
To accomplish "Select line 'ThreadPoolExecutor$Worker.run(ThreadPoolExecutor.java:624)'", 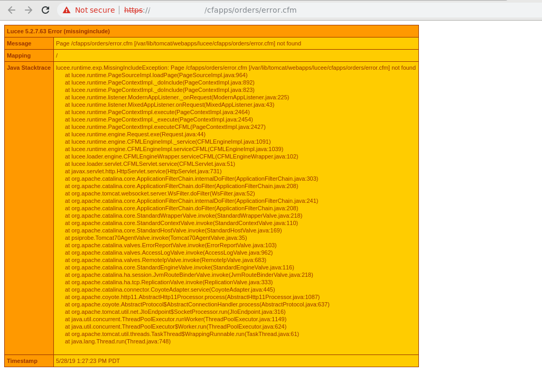I will [175, 326].
